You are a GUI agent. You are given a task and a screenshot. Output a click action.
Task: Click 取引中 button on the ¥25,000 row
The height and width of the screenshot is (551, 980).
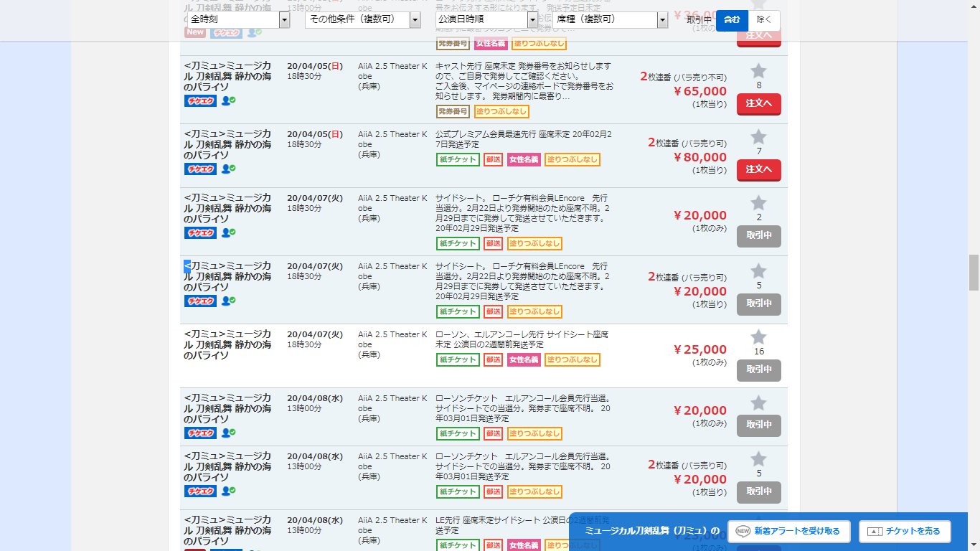759,370
